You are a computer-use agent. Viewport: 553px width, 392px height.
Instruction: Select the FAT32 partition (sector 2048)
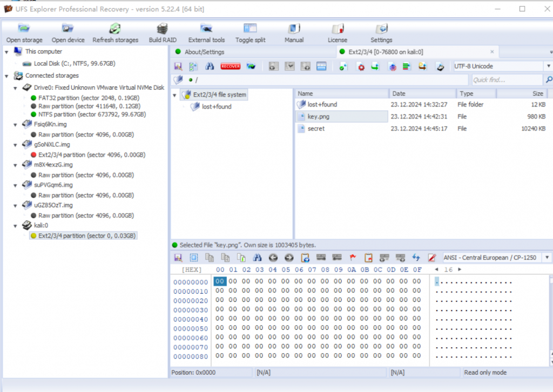click(89, 98)
